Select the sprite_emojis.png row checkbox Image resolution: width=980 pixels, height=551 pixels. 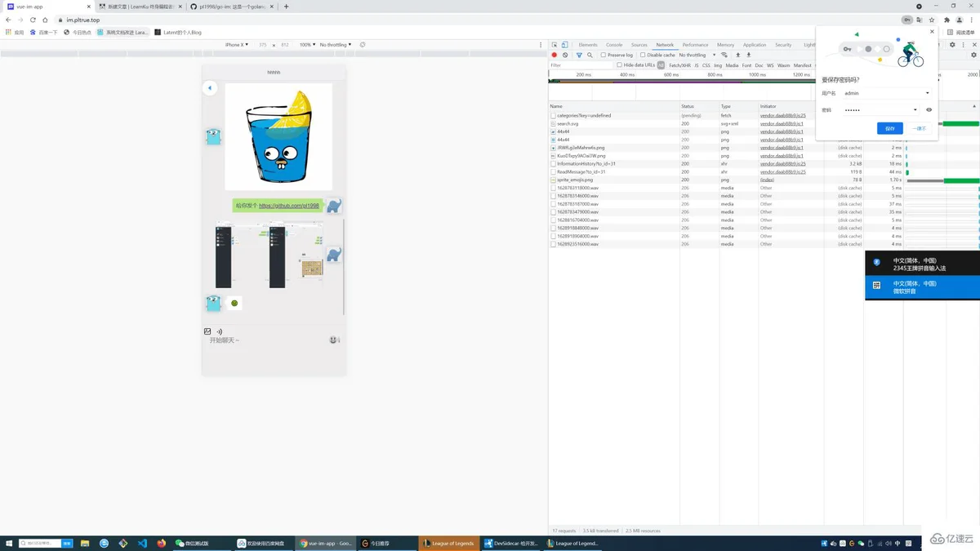553,180
